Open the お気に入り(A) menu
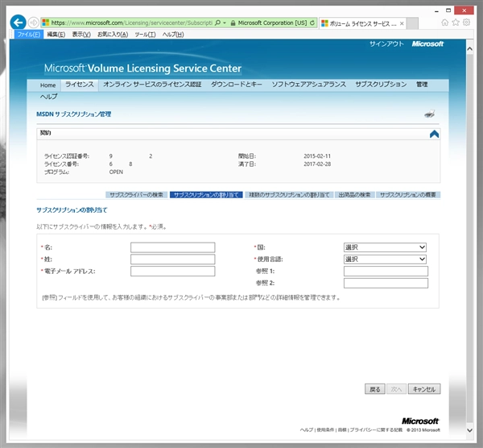The height and width of the screenshot is (448, 483). pos(113,34)
